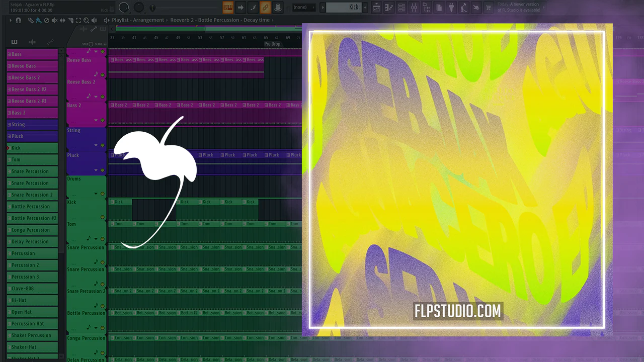This screenshot has width=644, height=362.
Task: Select the Playback speaker tool
Action: [95, 20]
